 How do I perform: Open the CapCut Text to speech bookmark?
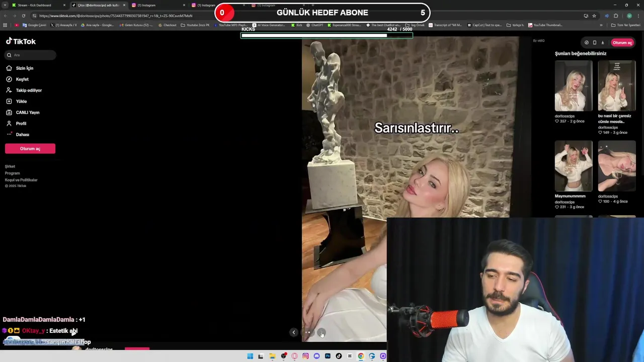point(485,25)
